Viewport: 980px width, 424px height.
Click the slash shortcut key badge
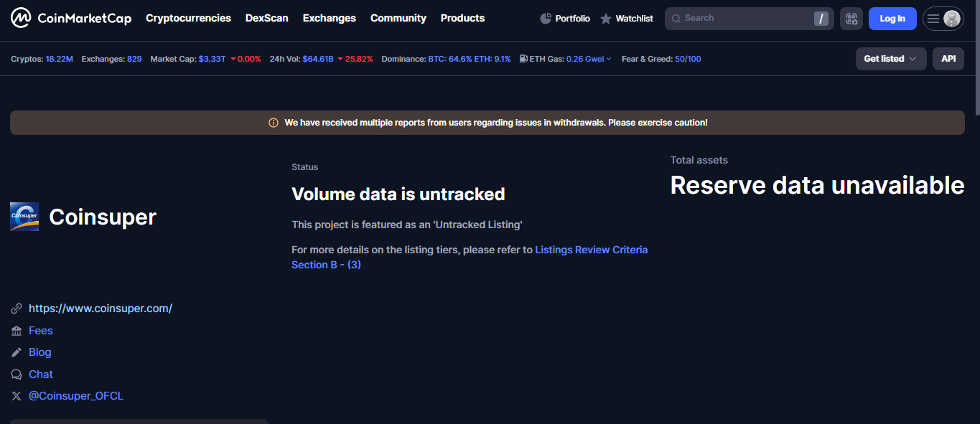(x=821, y=19)
